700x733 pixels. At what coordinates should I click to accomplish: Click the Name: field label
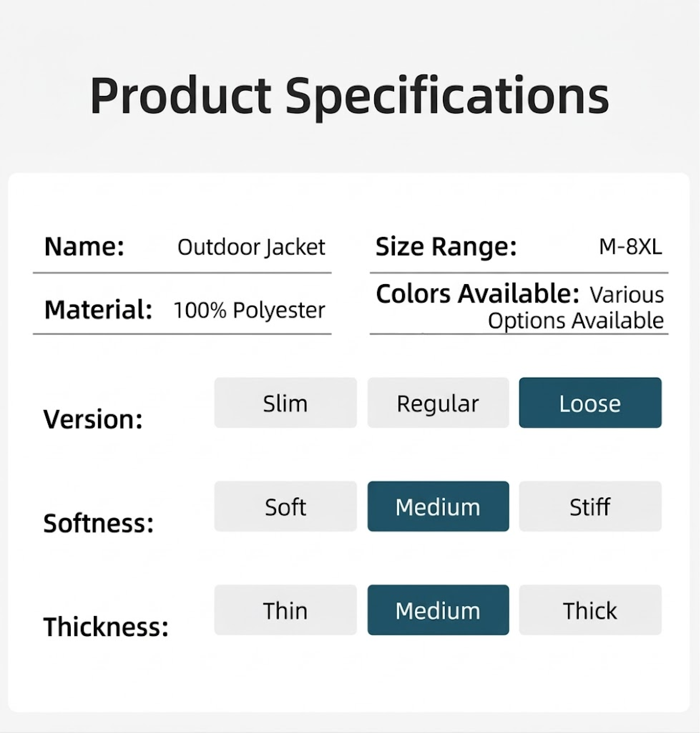pos(84,247)
